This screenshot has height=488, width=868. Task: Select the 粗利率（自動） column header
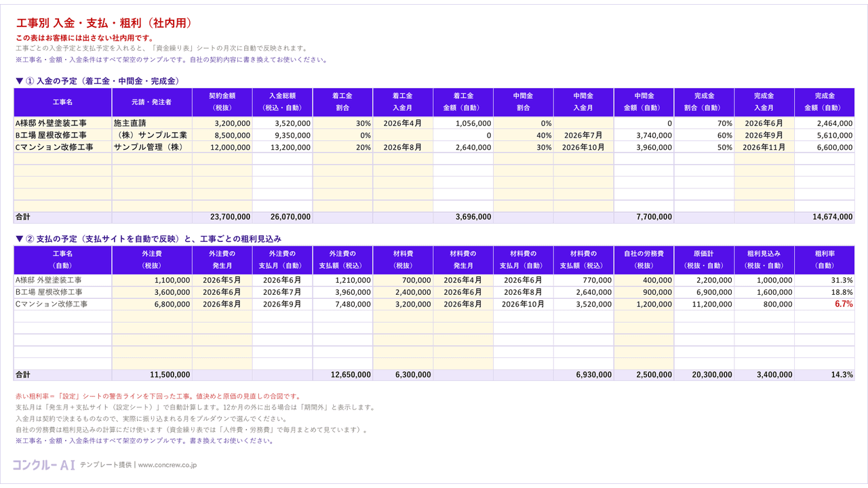[825, 260]
